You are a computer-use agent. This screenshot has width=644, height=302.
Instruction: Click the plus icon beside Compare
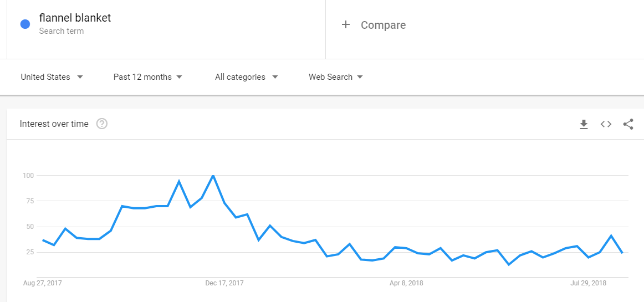pos(346,24)
